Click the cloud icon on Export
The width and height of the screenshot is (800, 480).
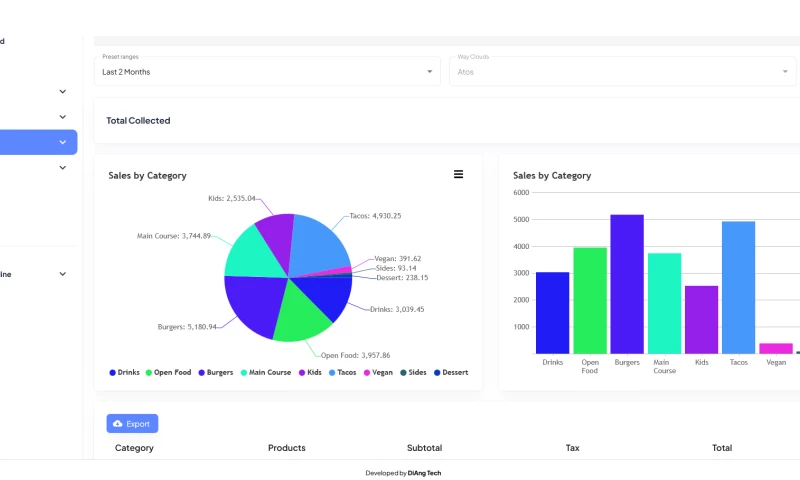coord(118,424)
